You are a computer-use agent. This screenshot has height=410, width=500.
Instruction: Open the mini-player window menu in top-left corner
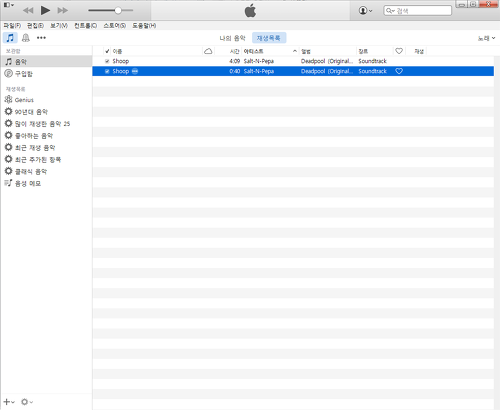[8, 5]
